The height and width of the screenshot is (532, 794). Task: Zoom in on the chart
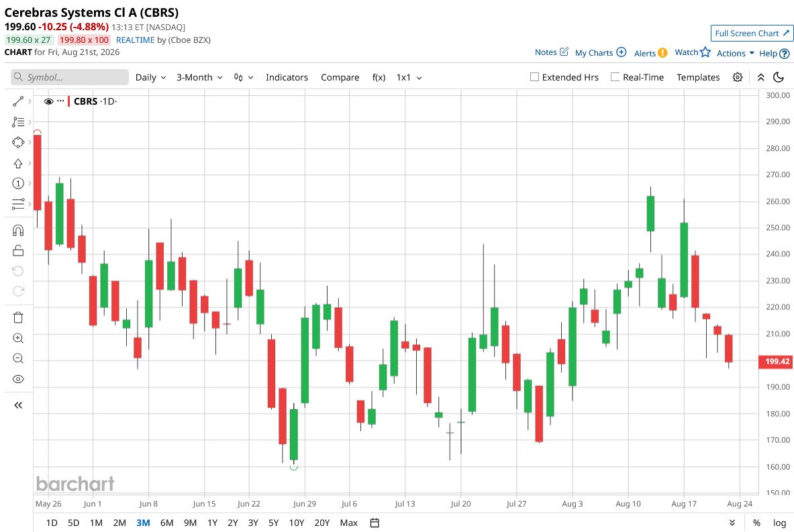tap(18, 338)
